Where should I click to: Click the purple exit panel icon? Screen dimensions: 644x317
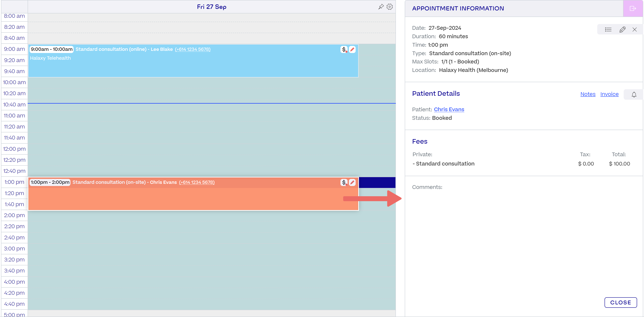[633, 8]
